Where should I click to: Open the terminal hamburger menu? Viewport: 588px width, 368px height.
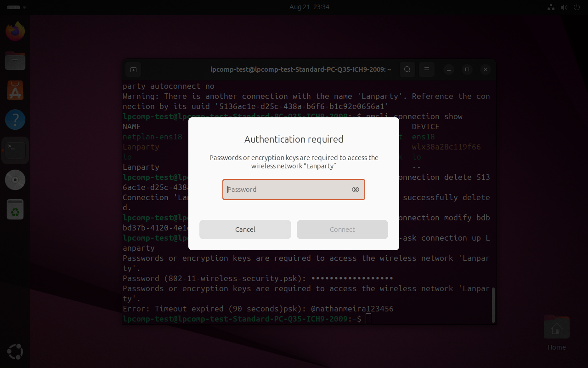tap(427, 69)
